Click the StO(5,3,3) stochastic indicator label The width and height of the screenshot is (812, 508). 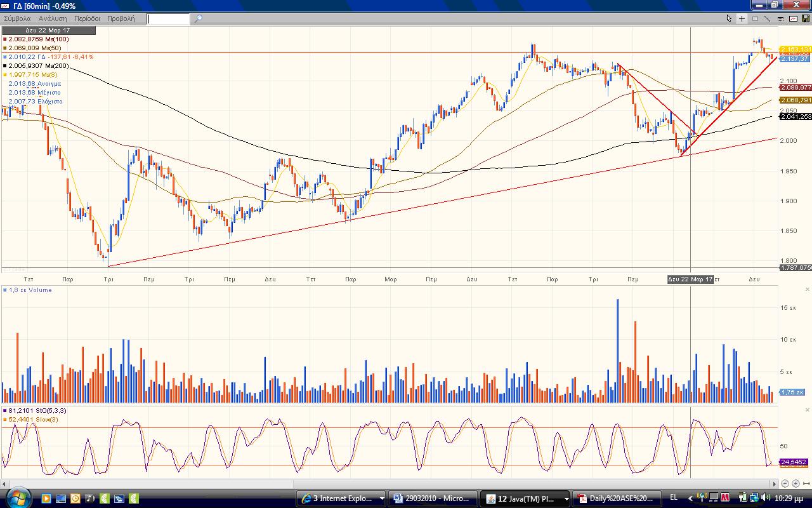pyautogui.click(x=37, y=411)
